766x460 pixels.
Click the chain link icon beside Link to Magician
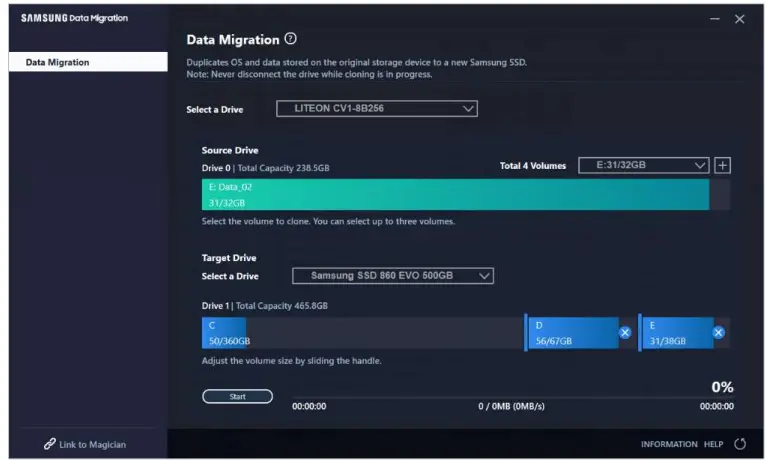(49, 444)
